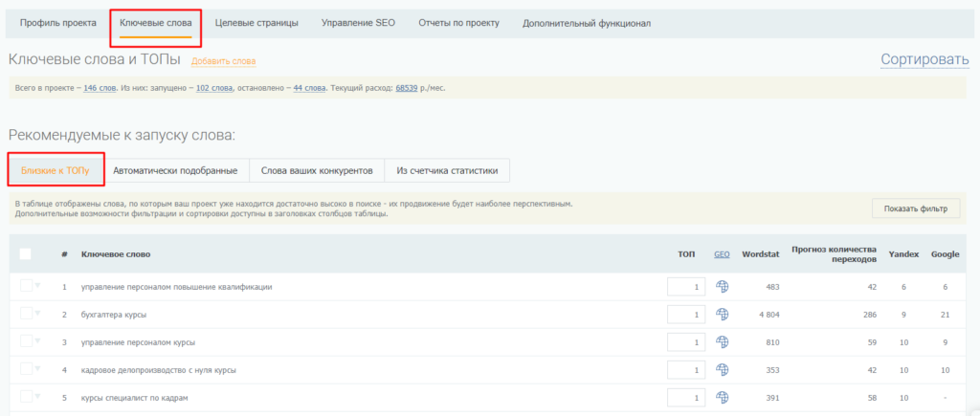Switch to the Целевые страницы tab
The image size is (980, 416).
point(256,23)
